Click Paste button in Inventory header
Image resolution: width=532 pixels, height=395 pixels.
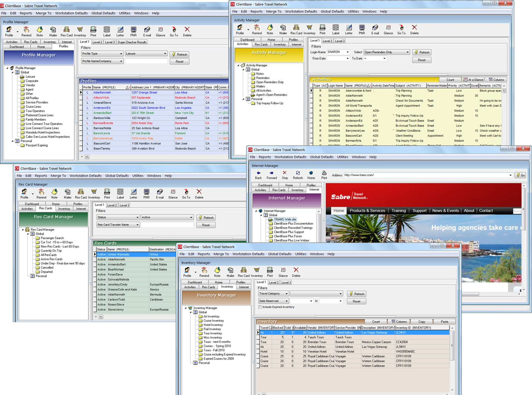(x=444, y=322)
